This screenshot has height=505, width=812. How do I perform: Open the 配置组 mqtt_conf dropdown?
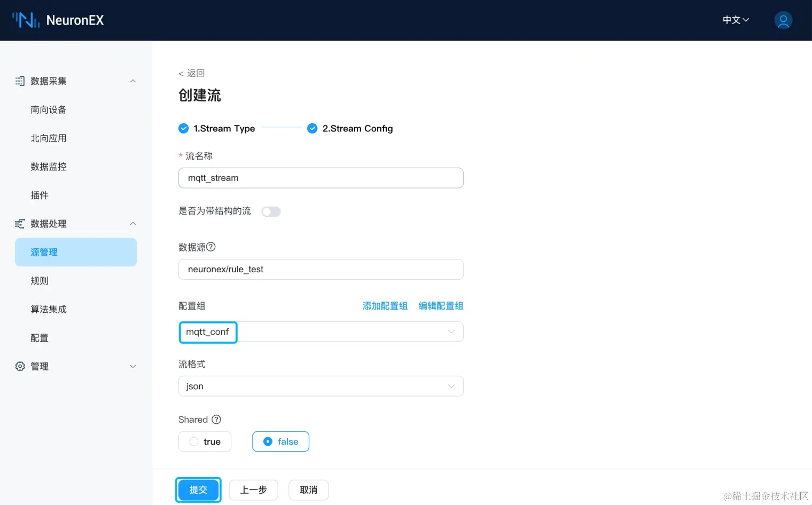pos(321,332)
